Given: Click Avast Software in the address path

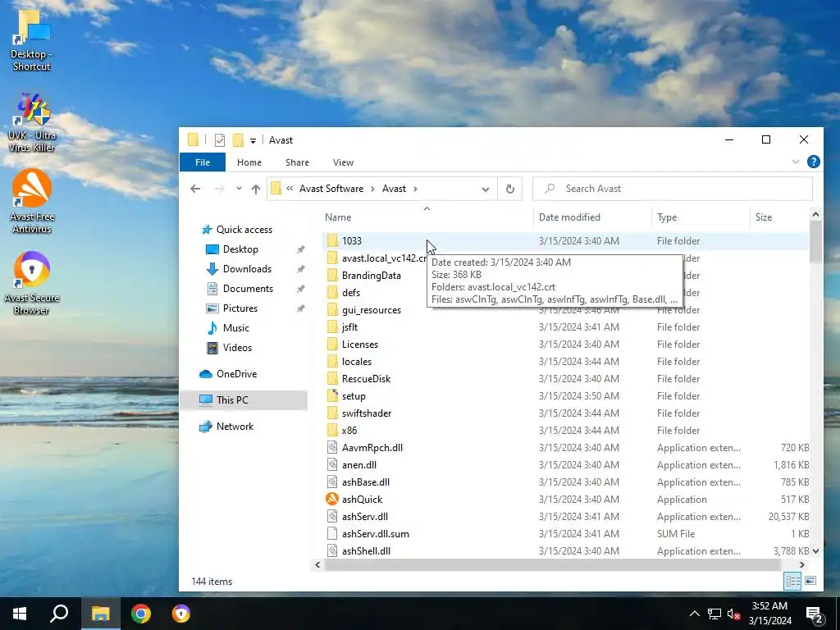Looking at the screenshot, I should tap(331, 189).
